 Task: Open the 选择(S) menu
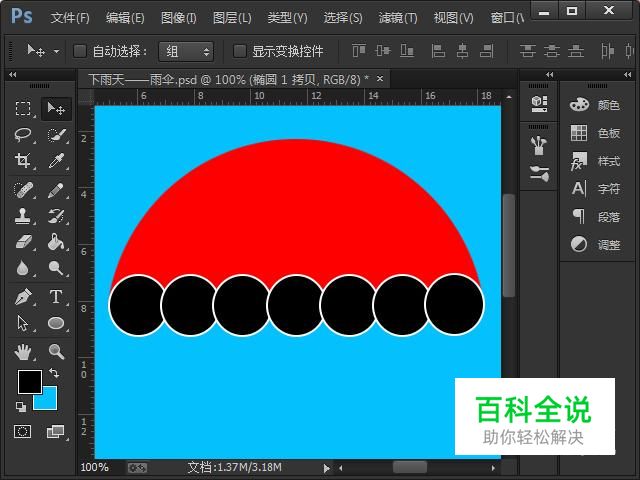coord(343,18)
